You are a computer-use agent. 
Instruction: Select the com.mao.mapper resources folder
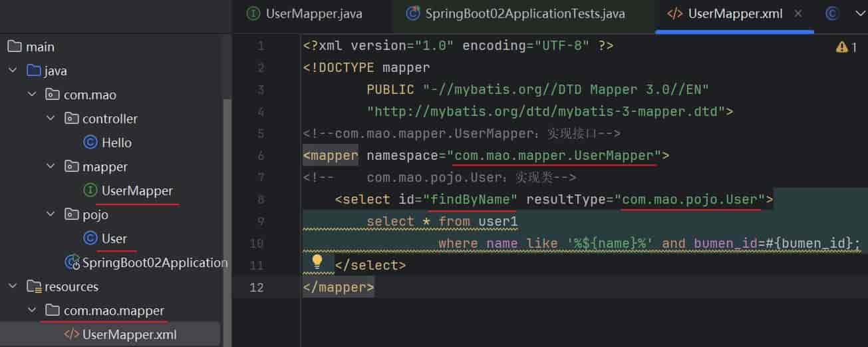[x=114, y=310]
